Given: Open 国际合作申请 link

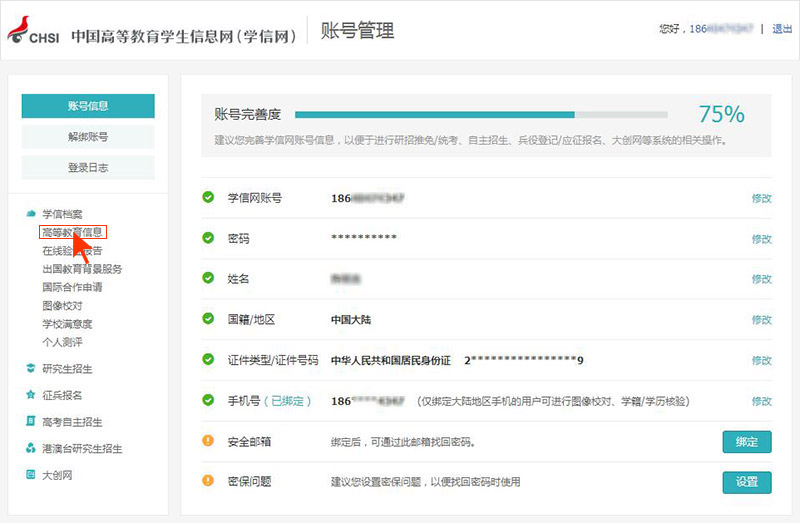Looking at the screenshot, I should 72,287.
